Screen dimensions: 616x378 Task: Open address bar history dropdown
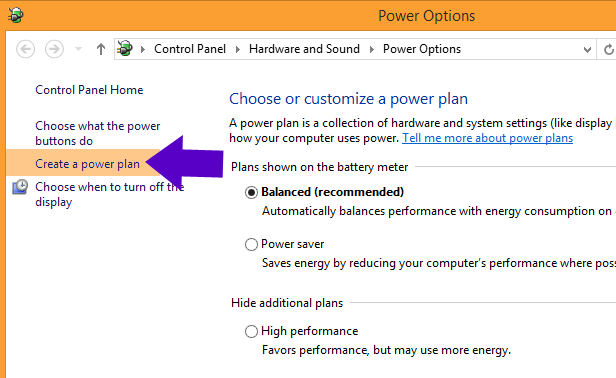(587, 50)
